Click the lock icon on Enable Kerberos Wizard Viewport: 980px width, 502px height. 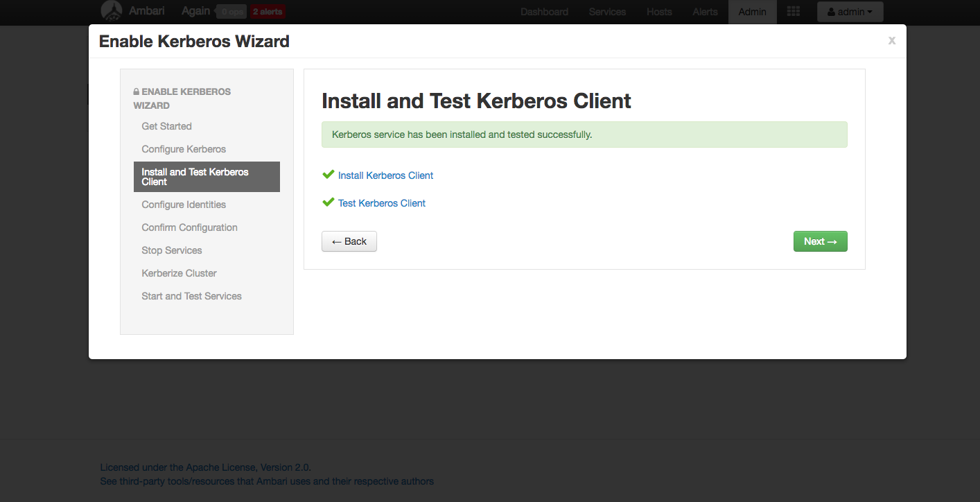pos(136,90)
